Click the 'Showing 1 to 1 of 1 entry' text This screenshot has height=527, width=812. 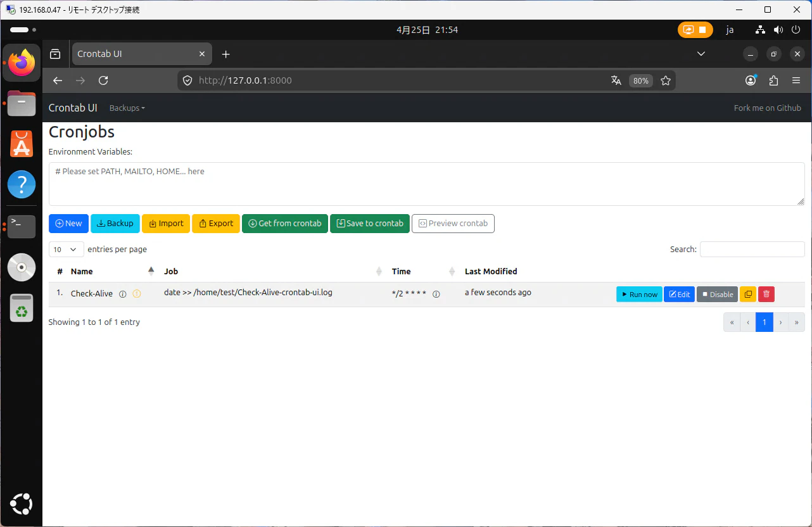tap(94, 322)
